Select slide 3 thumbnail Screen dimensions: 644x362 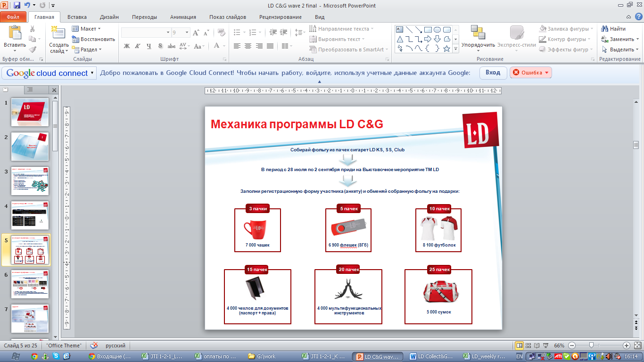30,181
